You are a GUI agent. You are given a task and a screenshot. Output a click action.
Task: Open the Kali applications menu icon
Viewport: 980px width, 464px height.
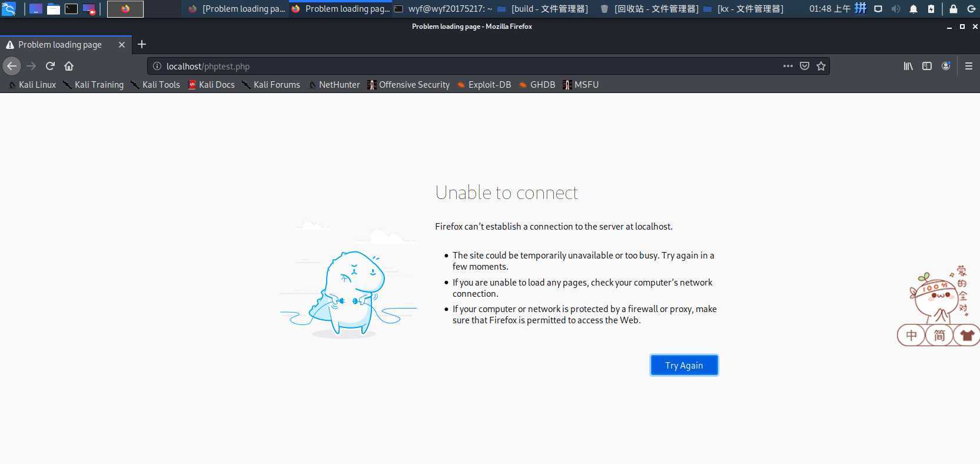click(8, 8)
